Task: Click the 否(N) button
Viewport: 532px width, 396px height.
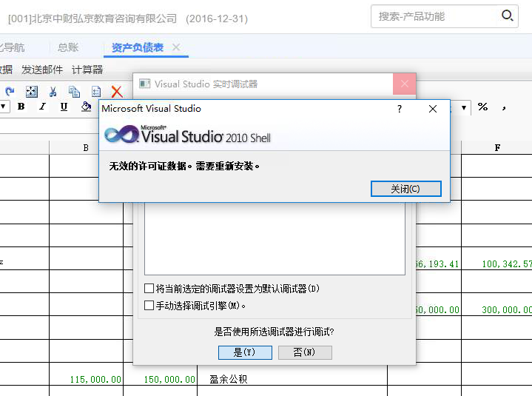Action: [305, 352]
